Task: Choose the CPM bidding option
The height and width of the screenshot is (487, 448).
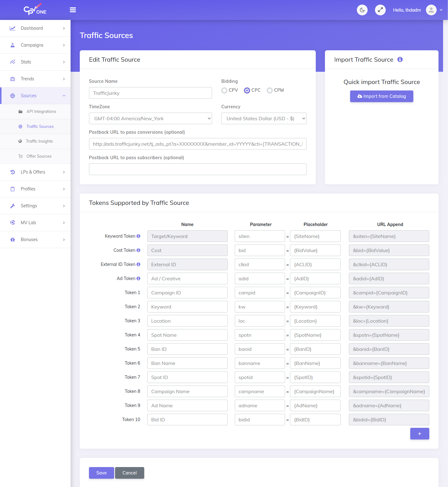Action: [270, 90]
